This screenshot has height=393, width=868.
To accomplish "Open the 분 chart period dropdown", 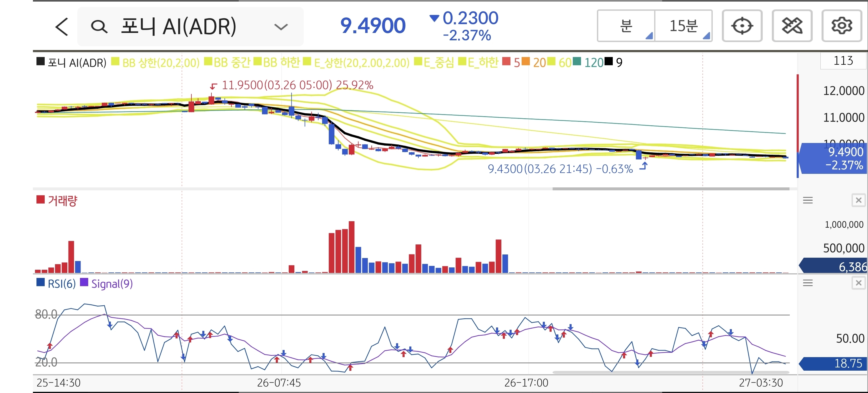I will pos(626,26).
